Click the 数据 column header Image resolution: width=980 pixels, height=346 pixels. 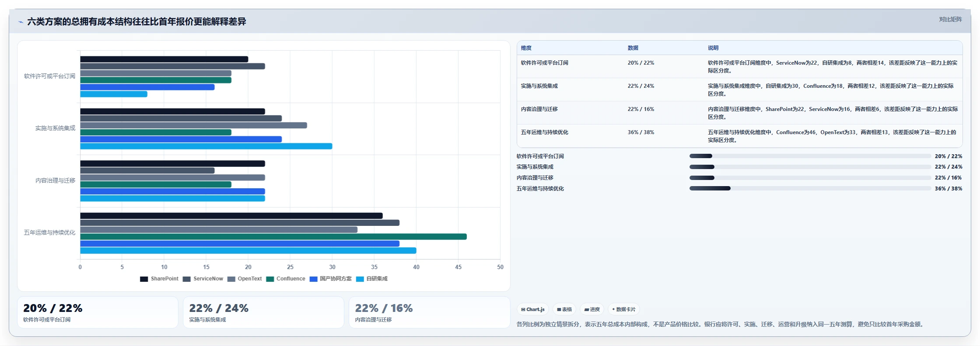(x=633, y=48)
